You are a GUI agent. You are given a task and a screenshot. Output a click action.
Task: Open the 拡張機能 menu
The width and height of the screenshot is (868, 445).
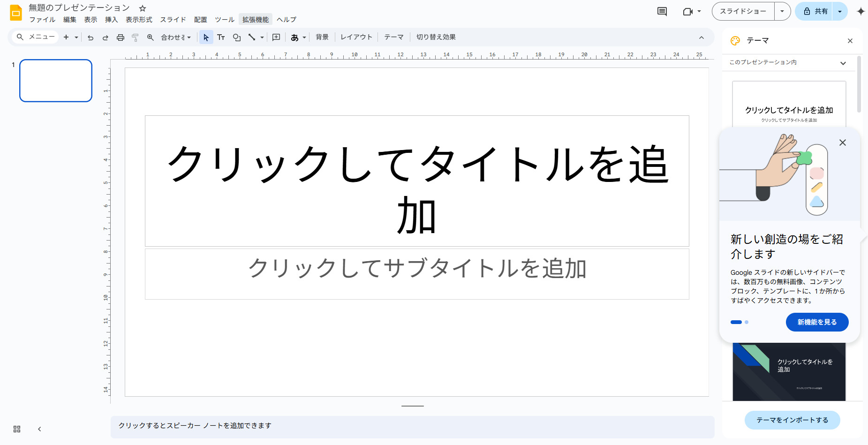pos(256,19)
